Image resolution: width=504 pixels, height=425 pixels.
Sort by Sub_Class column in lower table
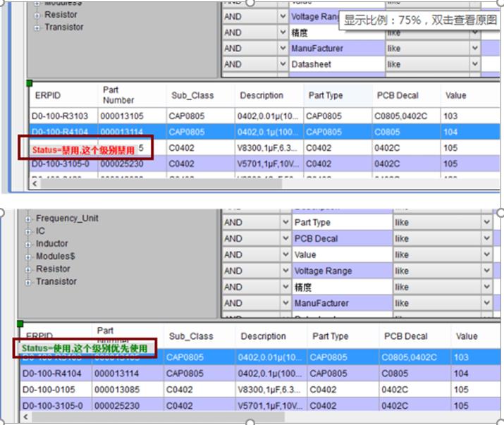click(199, 336)
